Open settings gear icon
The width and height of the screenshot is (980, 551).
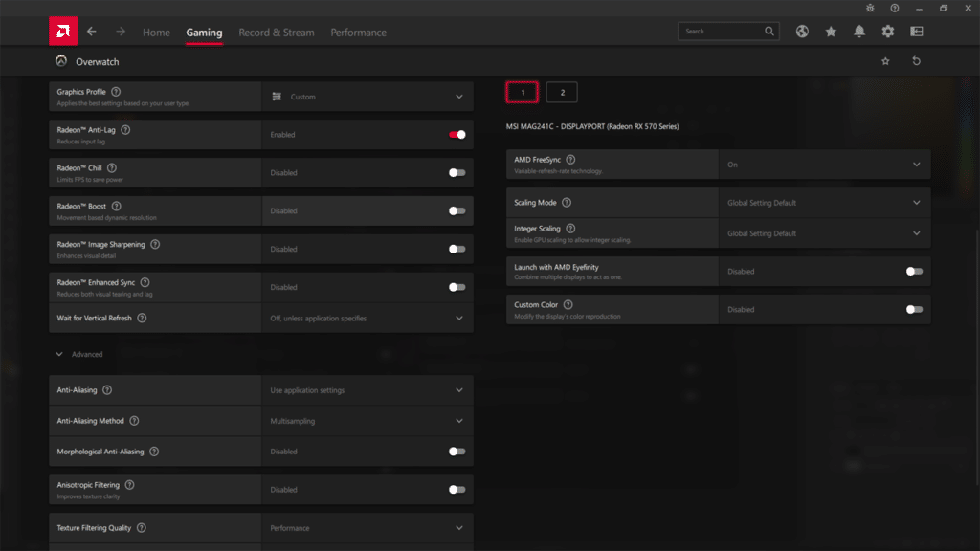888,32
